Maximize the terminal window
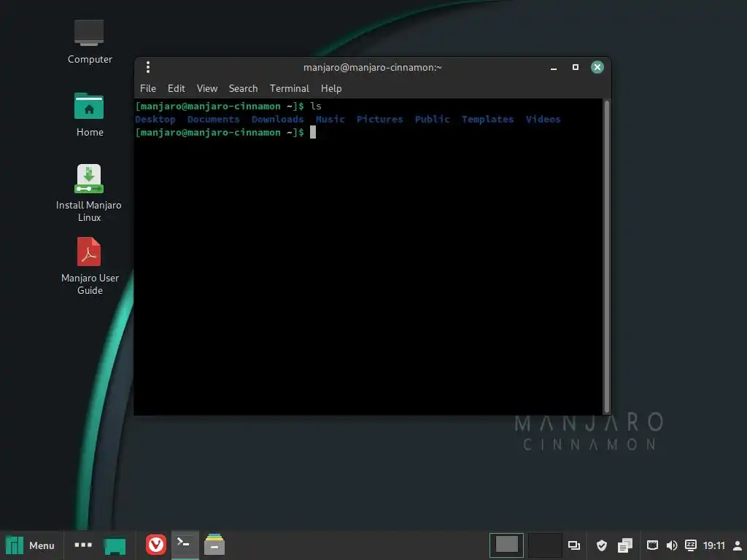 click(576, 67)
